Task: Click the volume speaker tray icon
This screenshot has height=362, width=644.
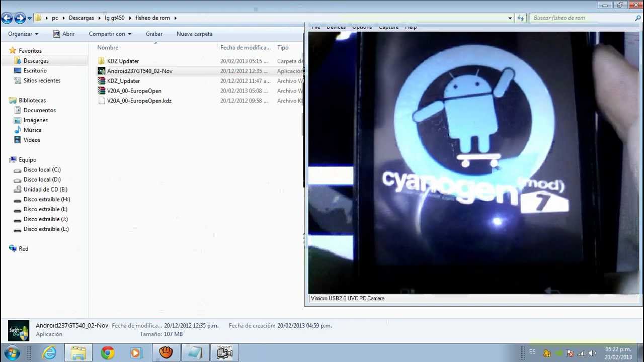Action: 592,353
